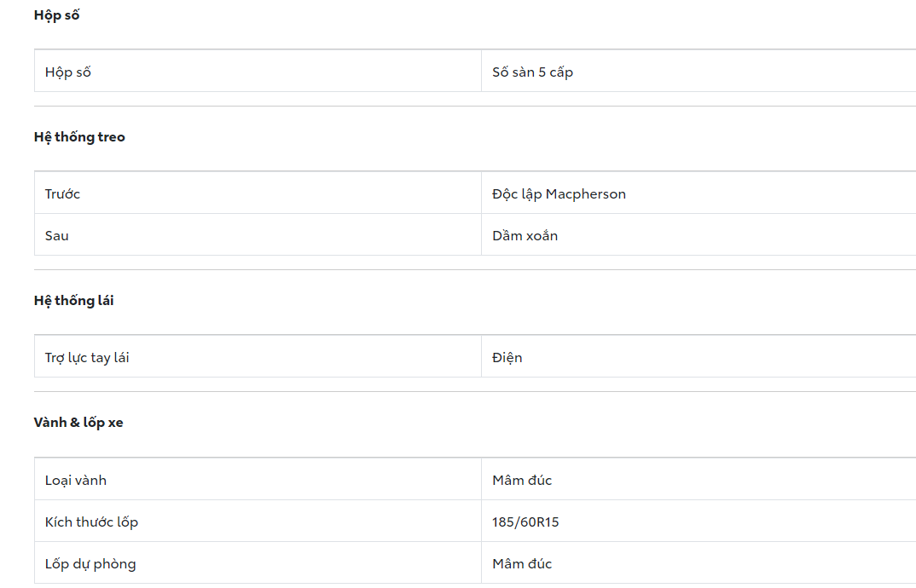Click the Lốp dự phòng label
This screenshot has height=588, width=916.
point(90,564)
